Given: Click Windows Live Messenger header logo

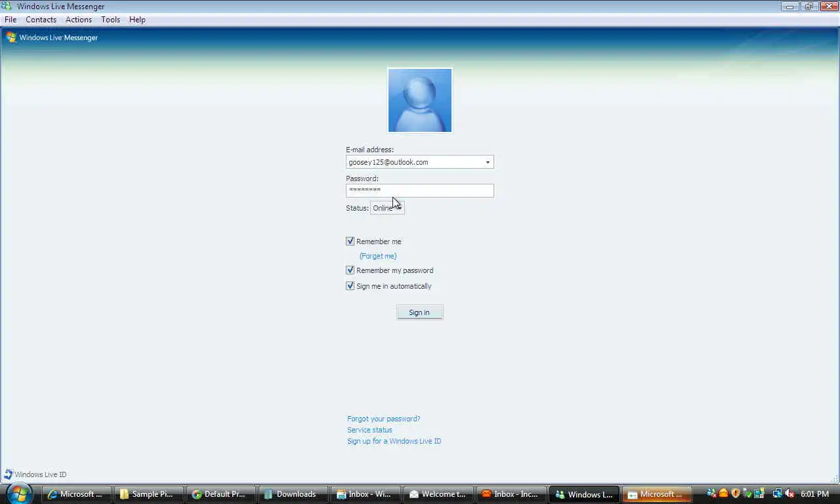Looking at the screenshot, I should 52,37.
